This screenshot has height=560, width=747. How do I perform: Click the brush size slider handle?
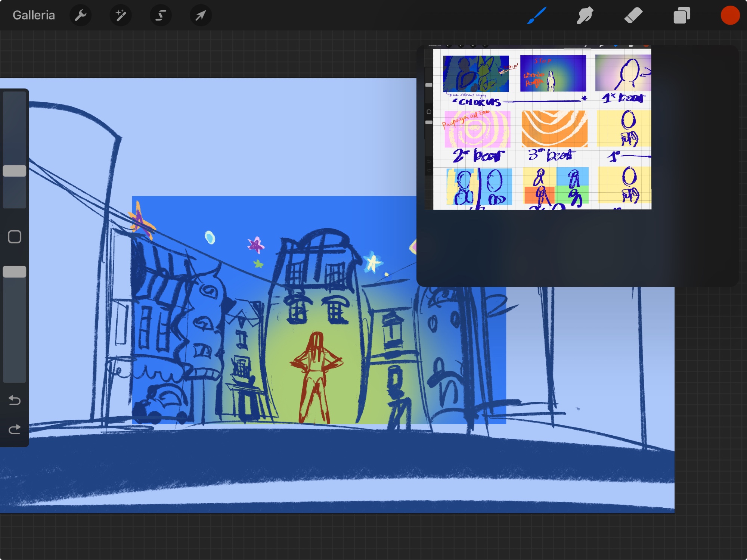pyautogui.click(x=15, y=171)
